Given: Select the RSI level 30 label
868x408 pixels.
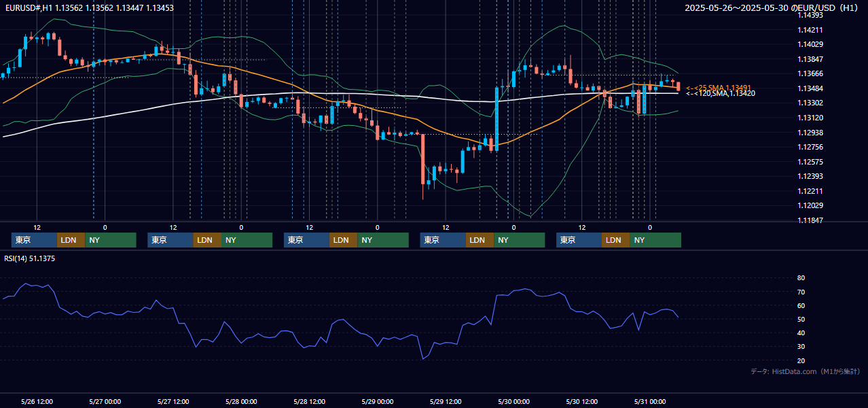Looking at the screenshot, I should 801,347.
